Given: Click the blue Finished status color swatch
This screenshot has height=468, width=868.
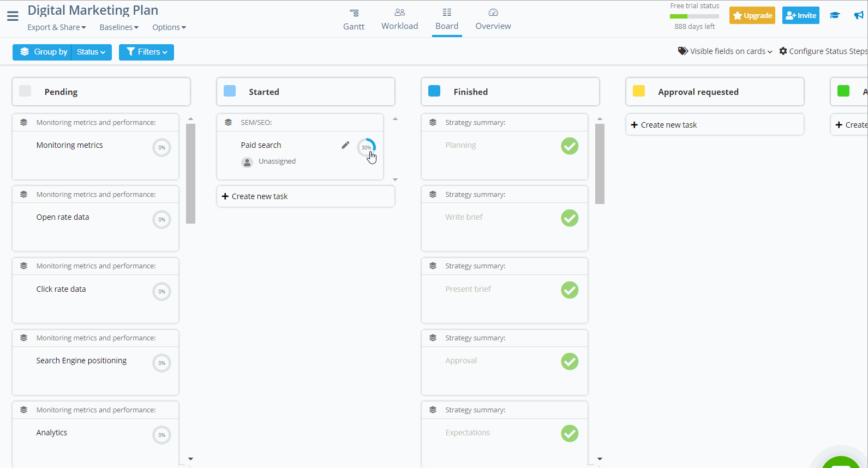Looking at the screenshot, I should coord(434,91).
